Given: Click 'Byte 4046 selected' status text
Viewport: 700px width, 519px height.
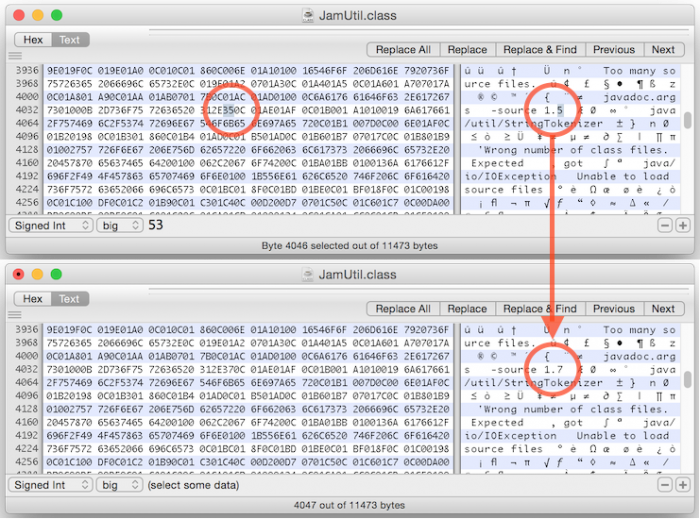Looking at the screenshot, I should coord(350,246).
